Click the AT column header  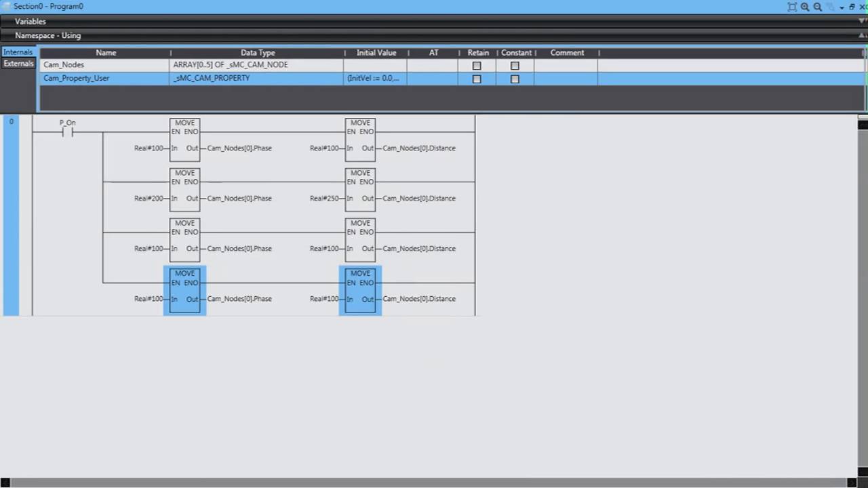[434, 53]
